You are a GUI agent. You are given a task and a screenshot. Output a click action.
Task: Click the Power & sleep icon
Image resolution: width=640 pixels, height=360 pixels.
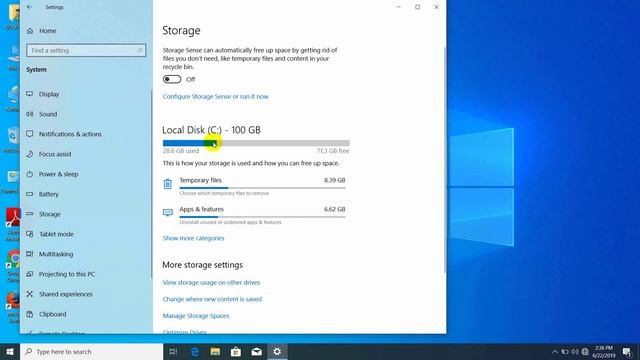(x=30, y=174)
